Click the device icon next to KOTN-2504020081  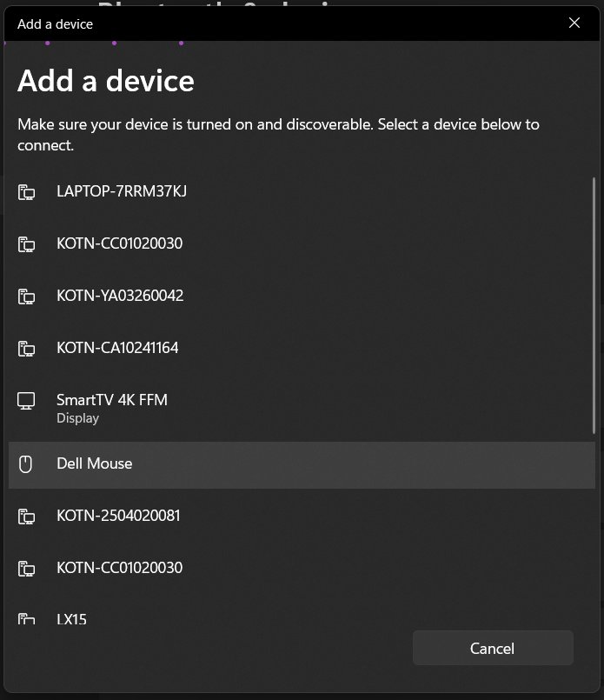pyautogui.click(x=26, y=517)
